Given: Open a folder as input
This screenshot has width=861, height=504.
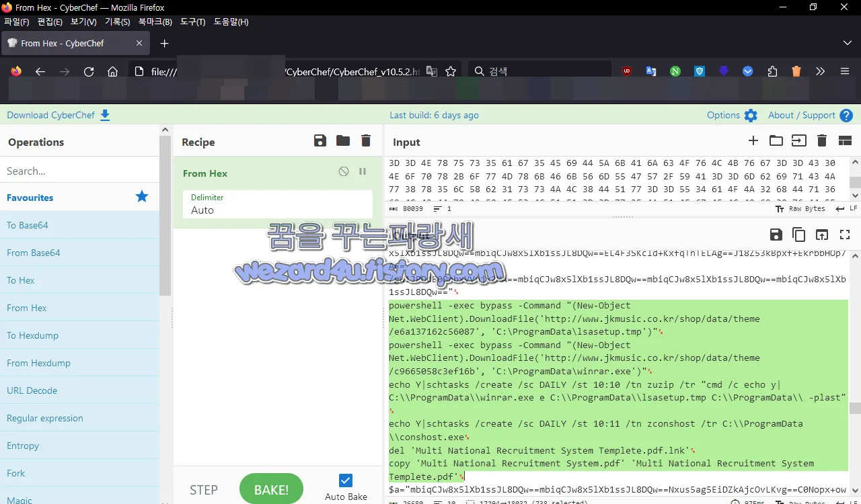Looking at the screenshot, I should coord(776,140).
